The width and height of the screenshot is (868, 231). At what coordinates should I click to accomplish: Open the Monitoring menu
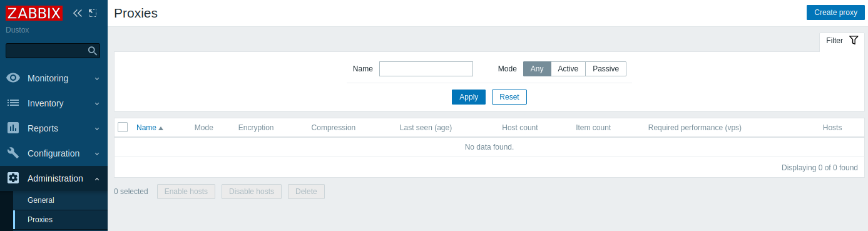[x=54, y=78]
